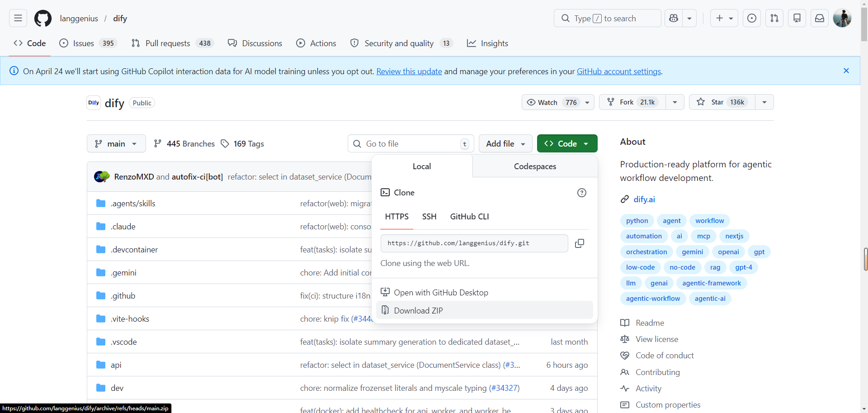Select the GitHub CLI clone tab
The width and height of the screenshot is (868, 413).
coord(469,217)
